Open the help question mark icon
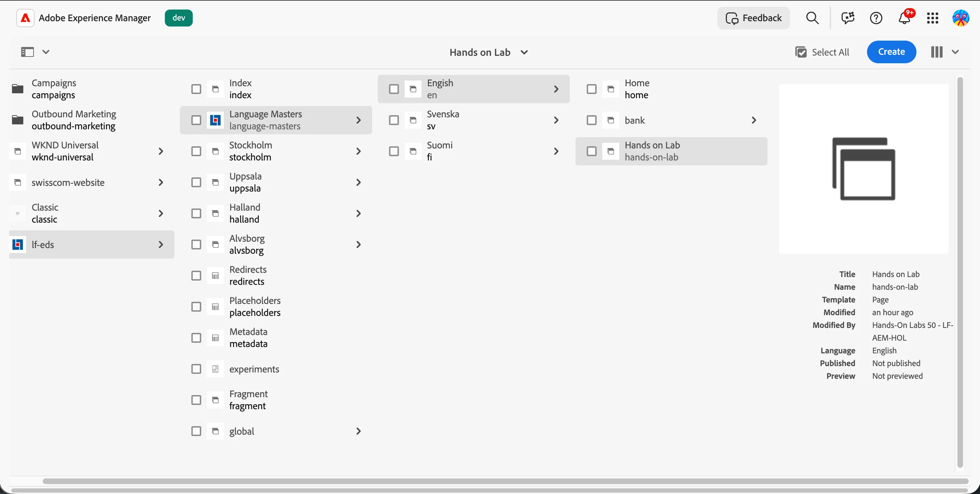980x494 pixels. pos(876,18)
